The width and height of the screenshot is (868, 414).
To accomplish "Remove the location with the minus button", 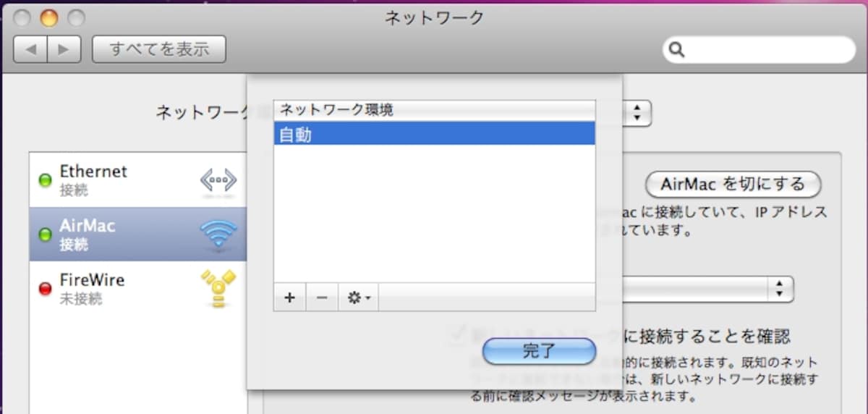I will click(x=322, y=297).
